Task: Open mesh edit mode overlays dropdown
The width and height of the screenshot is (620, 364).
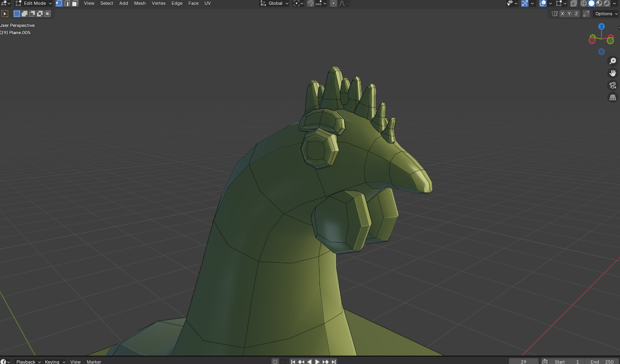Action: (561, 3)
